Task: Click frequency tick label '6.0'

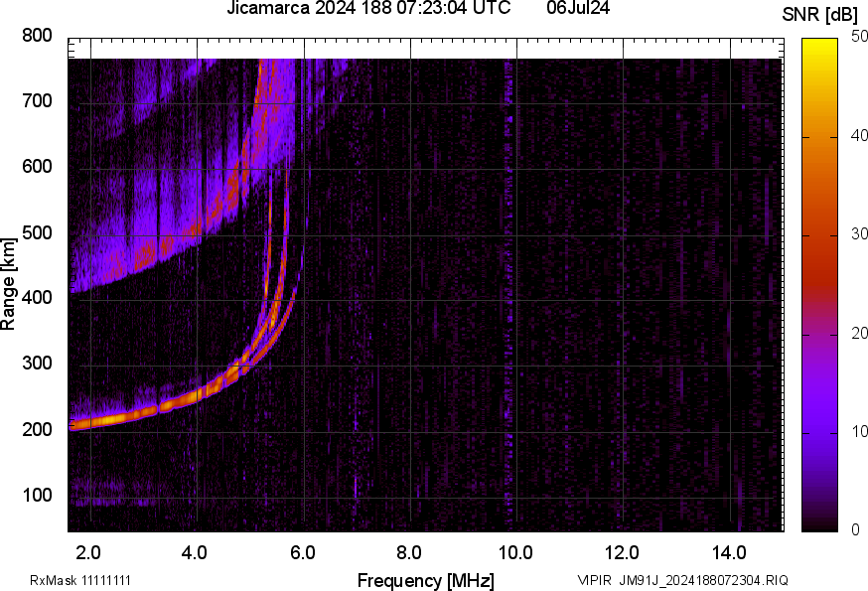Action: pos(302,553)
